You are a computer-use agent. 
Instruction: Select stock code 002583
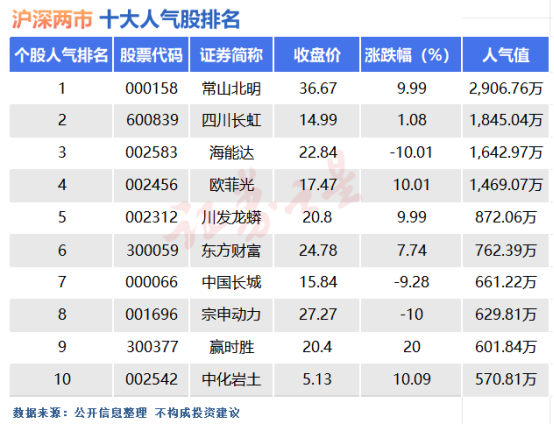(152, 153)
